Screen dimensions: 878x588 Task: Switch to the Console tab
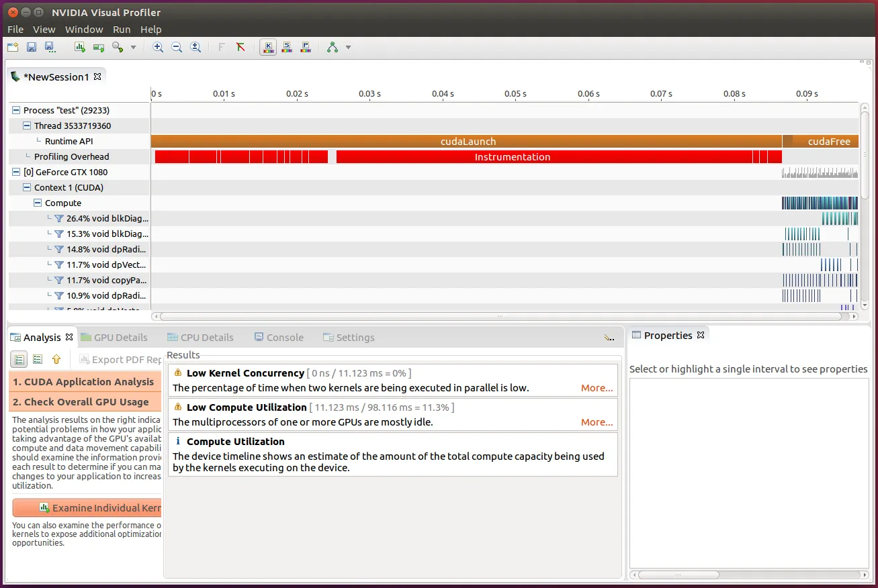(x=279, y=337)
